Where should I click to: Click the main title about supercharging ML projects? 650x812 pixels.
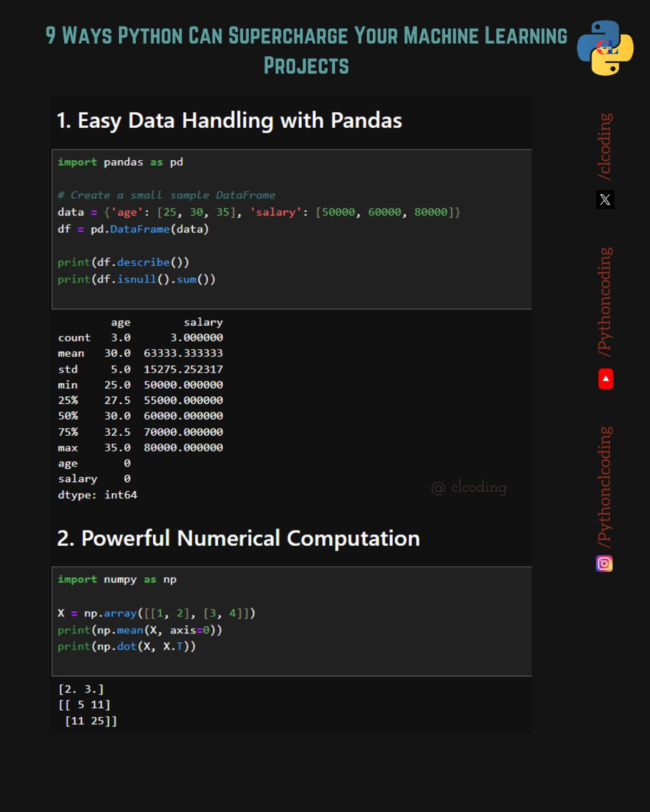coord(306,50)
